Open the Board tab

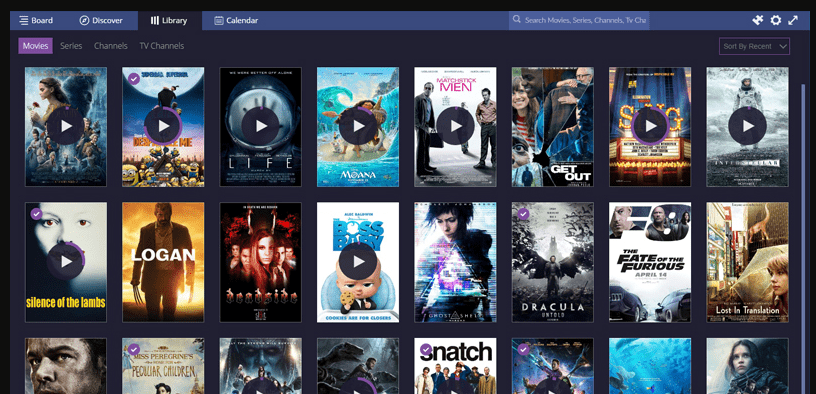click(36, 20)
